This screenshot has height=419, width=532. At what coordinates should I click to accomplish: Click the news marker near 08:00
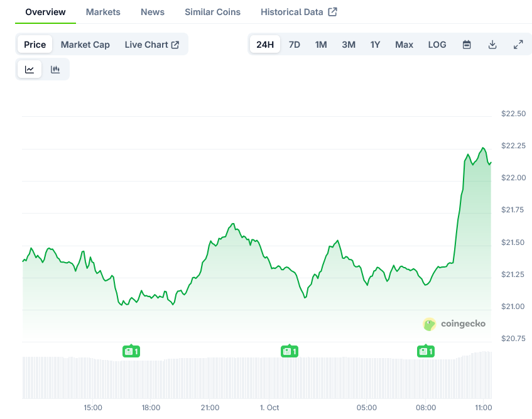click(x=426, y=351)
